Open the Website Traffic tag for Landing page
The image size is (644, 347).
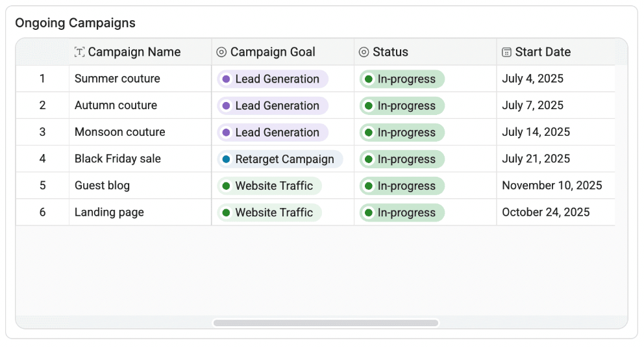click(270, 212)
